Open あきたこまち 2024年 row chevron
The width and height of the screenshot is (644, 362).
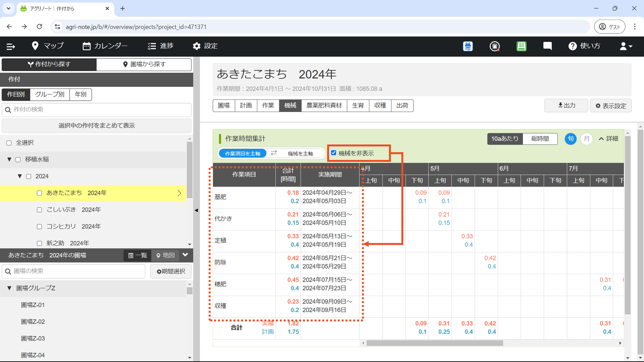pyautogui.click(x=179, y=193)
